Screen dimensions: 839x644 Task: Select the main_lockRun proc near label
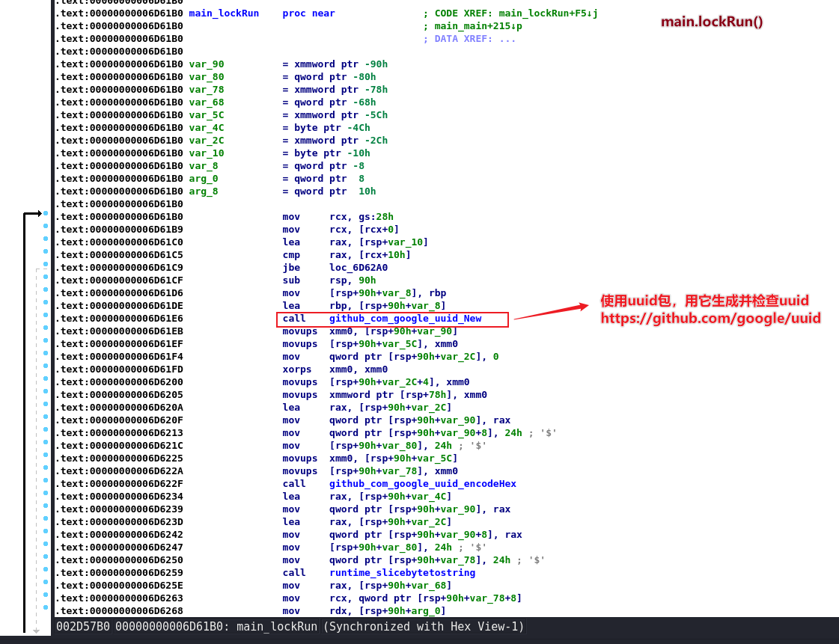(224, 13)
